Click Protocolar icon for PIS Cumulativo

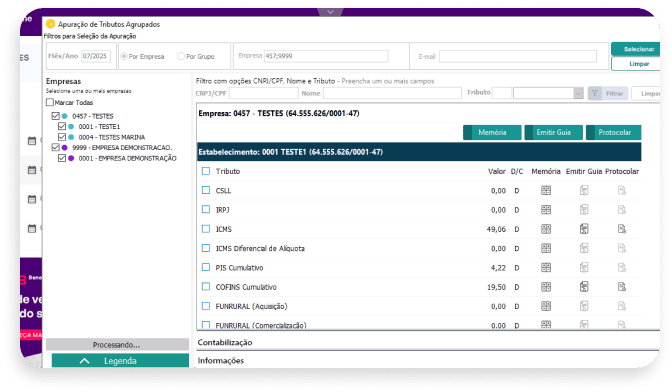coord(622,267)
